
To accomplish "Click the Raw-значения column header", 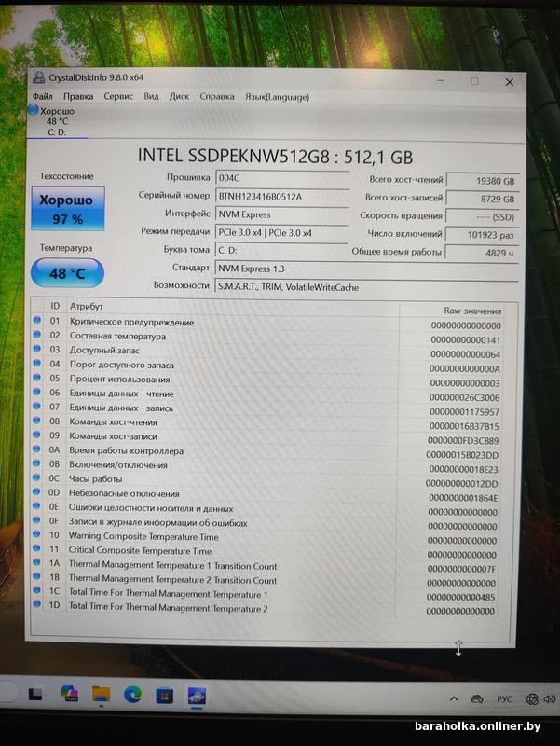I will coord(472,311).
